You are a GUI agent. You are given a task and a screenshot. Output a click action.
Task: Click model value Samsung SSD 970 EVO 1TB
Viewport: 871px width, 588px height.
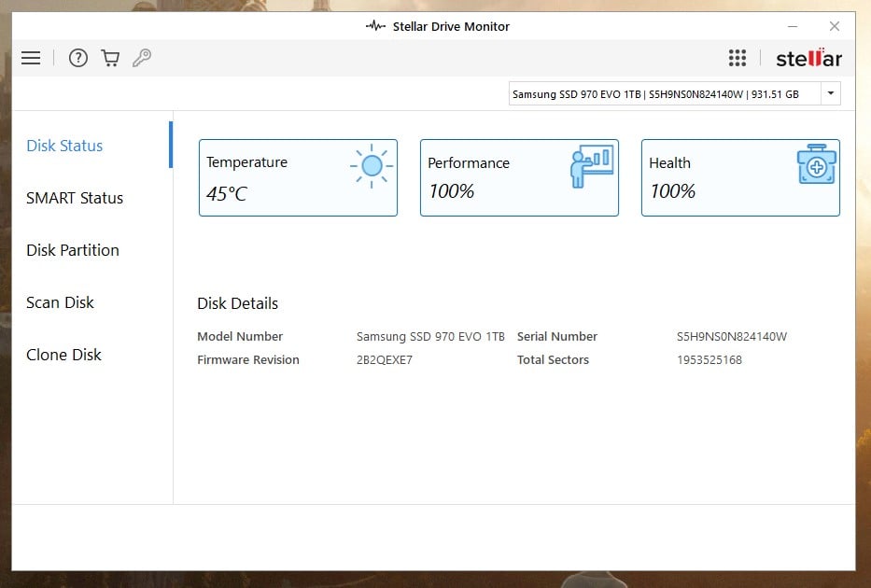click(430, 337)
